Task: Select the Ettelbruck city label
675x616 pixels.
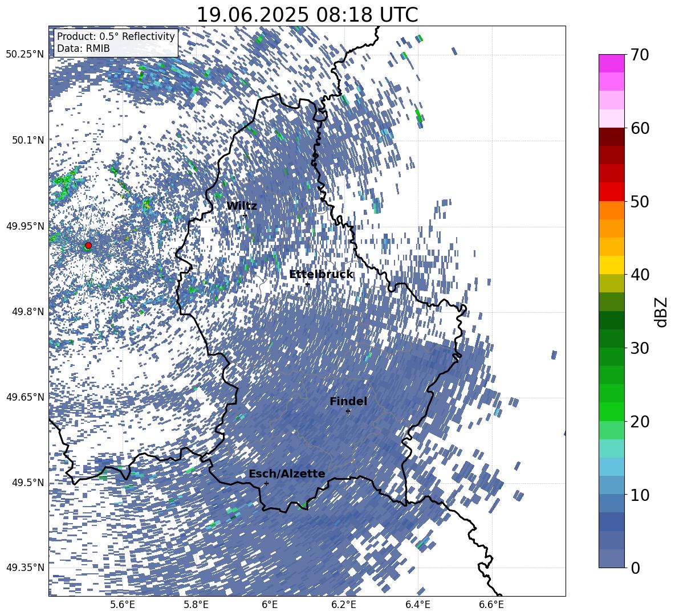Action: pos(321,275)
